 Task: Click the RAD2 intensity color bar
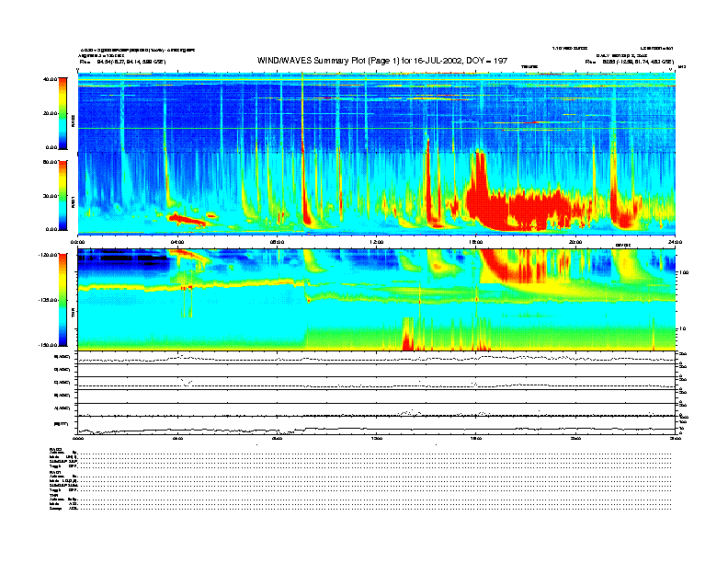coord(63,114)
